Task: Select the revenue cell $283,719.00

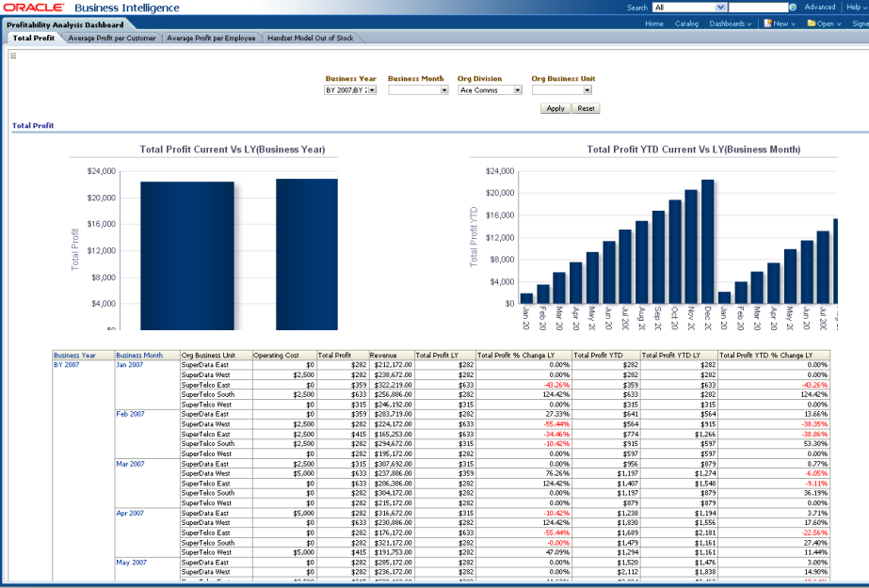Action: tap(393, 414)
